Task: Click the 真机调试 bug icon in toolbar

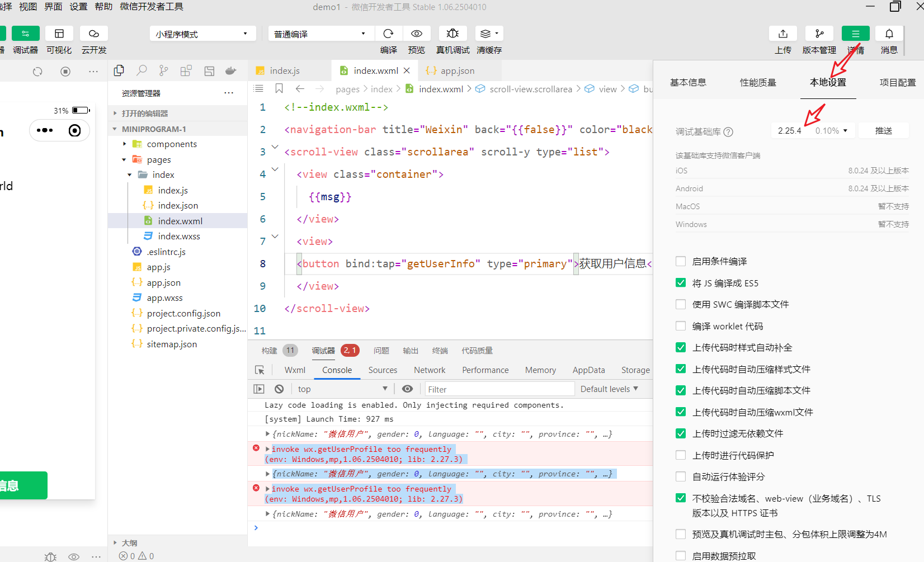Action: [452, 33]
